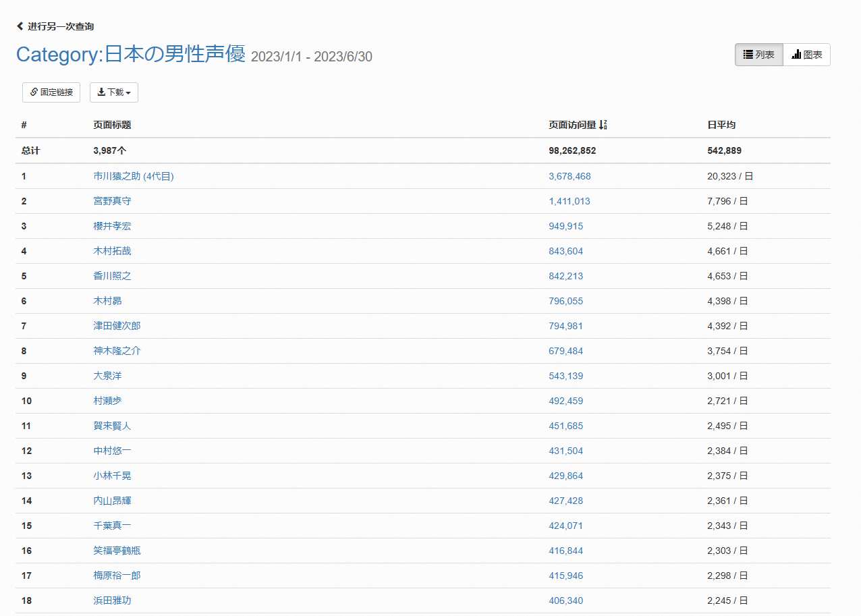Click the 固定链接 permalink button
861x616 pixels.
click(x=51, y=92)
